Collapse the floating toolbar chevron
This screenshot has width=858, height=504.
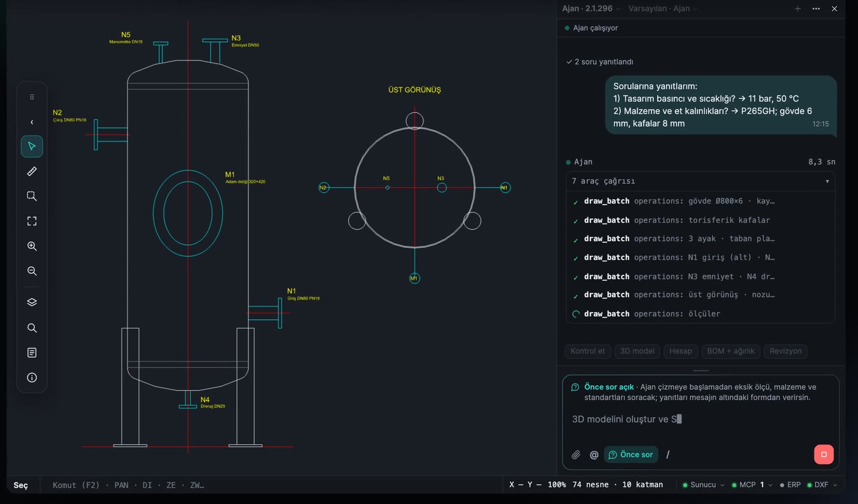(32, 122)
